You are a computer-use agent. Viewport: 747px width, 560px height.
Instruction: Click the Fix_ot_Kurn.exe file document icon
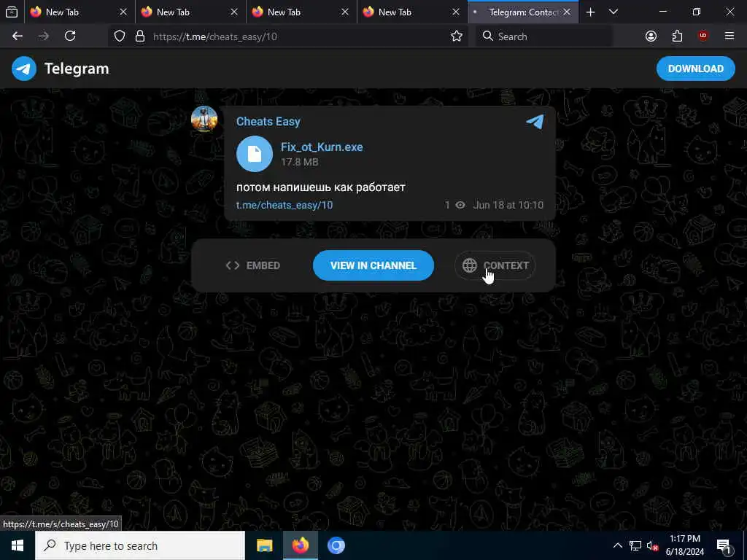pos(255,154)
